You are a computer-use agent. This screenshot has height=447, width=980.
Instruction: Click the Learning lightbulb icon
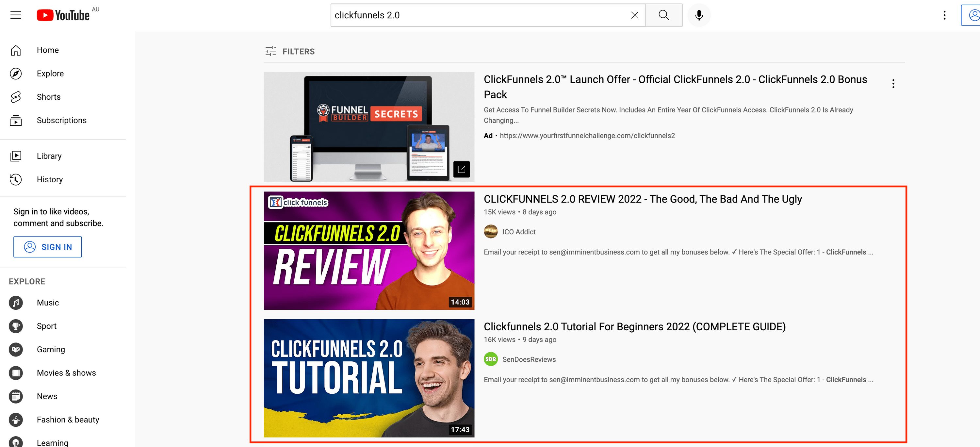click(x=16, y=441)
